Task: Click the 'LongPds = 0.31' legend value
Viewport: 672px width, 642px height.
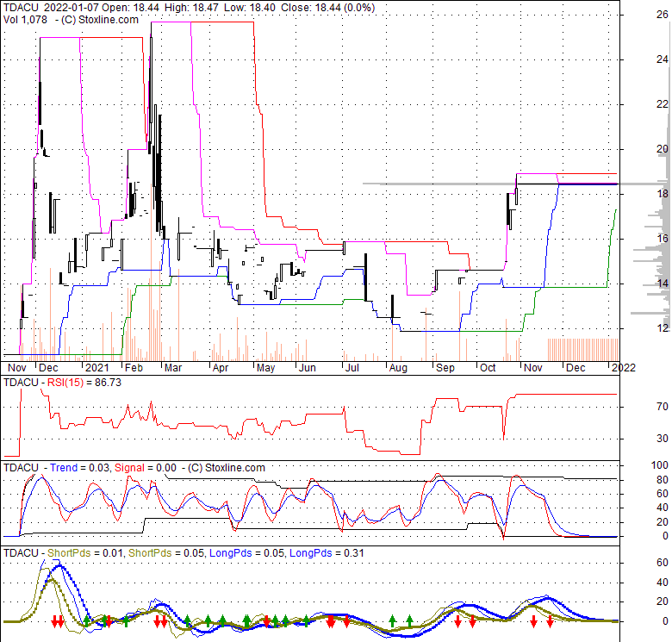Action: (327, 553)
